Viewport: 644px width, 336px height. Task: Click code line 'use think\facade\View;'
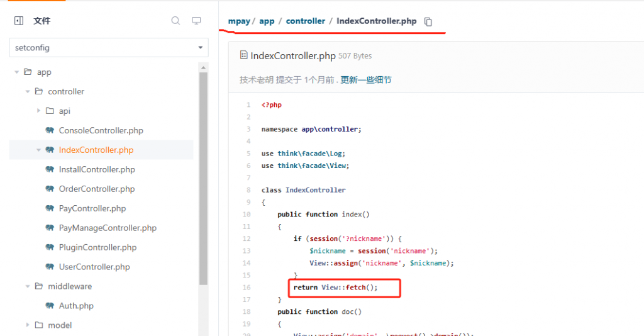[305, 165]
